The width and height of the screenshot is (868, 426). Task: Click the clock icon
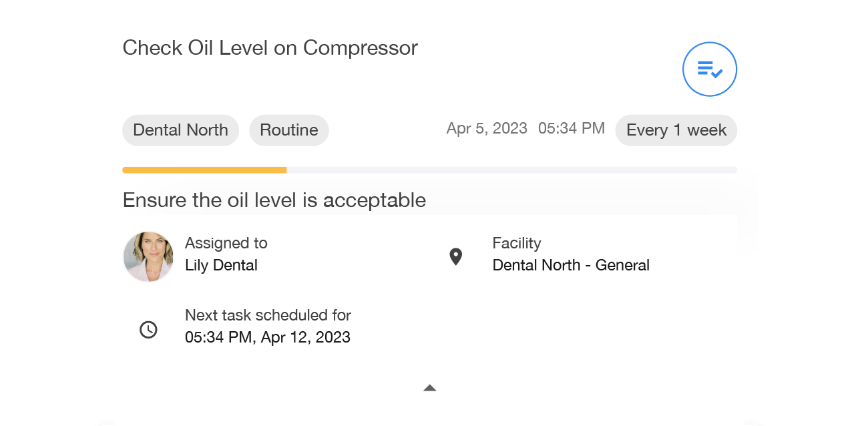pos(148,329)
